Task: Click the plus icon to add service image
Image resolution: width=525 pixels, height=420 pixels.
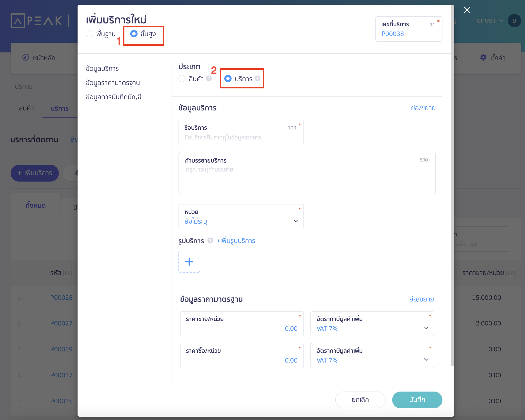Action: (189, 262)
